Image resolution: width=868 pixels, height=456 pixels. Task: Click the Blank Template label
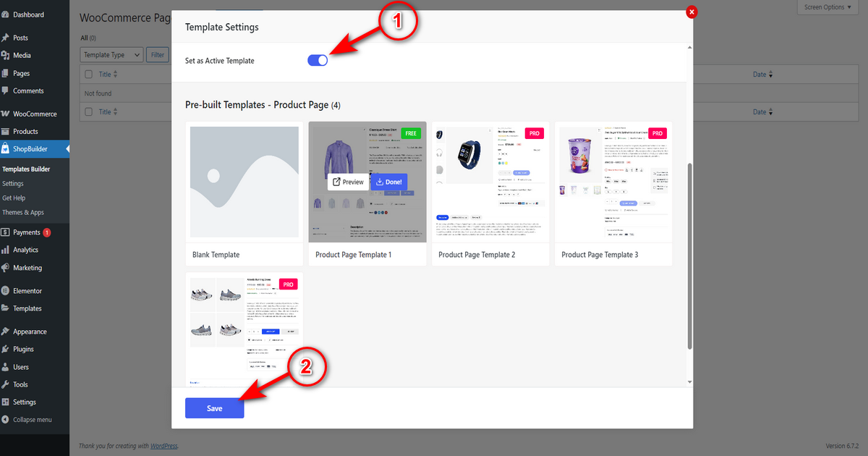pos(216,255)
